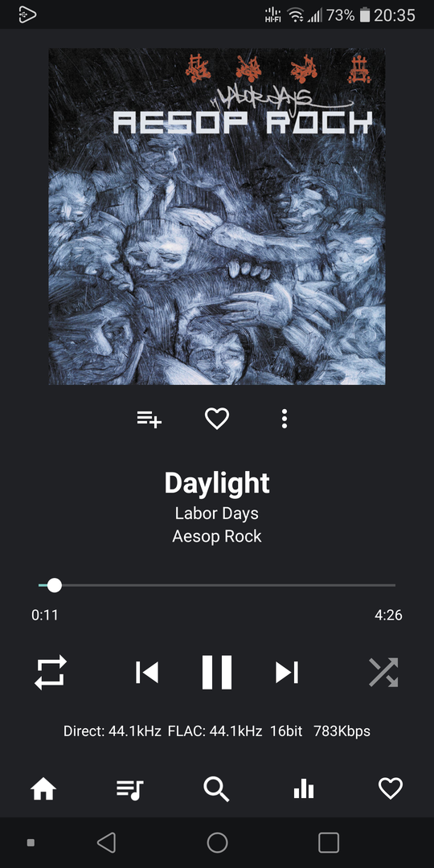Image resolution: width=434 pixels, height=868 pixels.
Task: Tap the audio format info line
Action: tap(217, 731)
